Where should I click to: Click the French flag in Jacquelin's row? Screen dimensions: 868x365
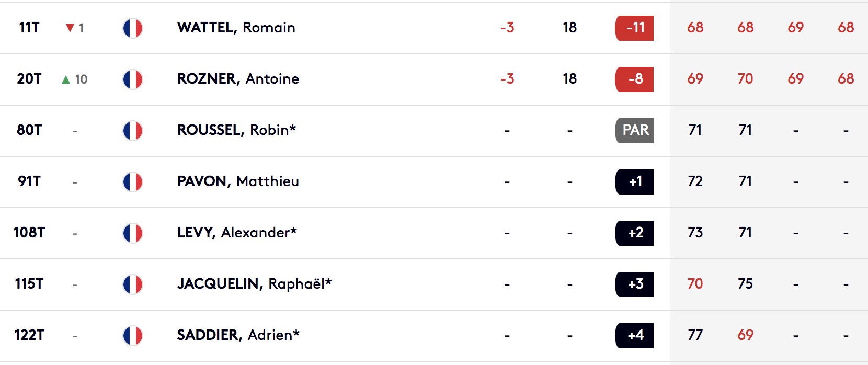point(133,284)
